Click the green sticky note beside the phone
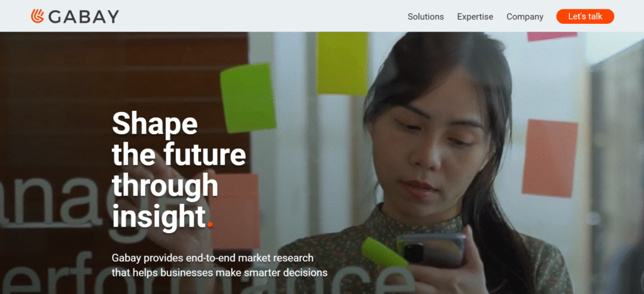Screen dimensions: 644x294 [x=384, y=253]
